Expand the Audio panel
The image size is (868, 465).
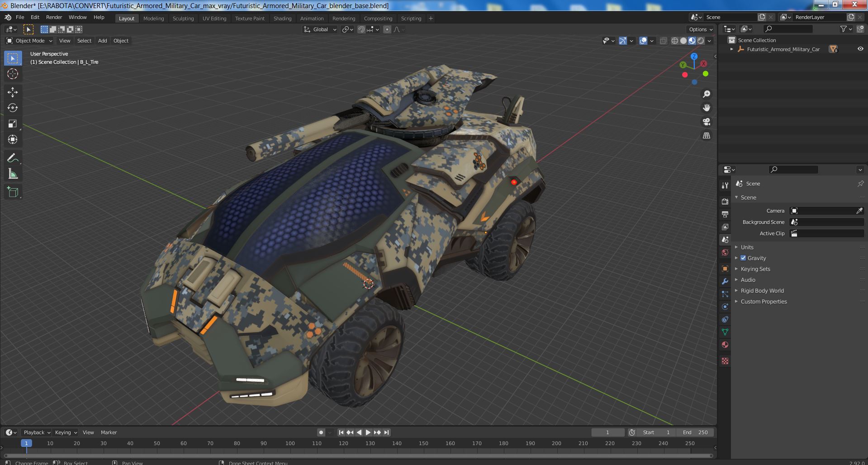pos(748,280)
